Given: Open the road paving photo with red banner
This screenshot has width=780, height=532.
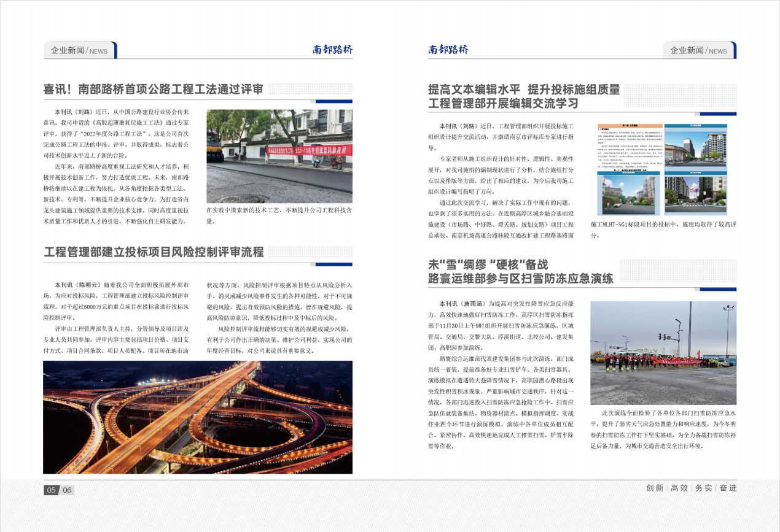Looking at the screenshot, I should pyautogui.click(x=279, y=156).
